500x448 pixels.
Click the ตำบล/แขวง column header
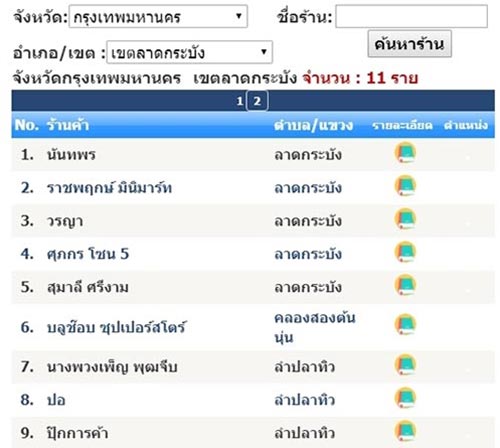tap(313, 125)
